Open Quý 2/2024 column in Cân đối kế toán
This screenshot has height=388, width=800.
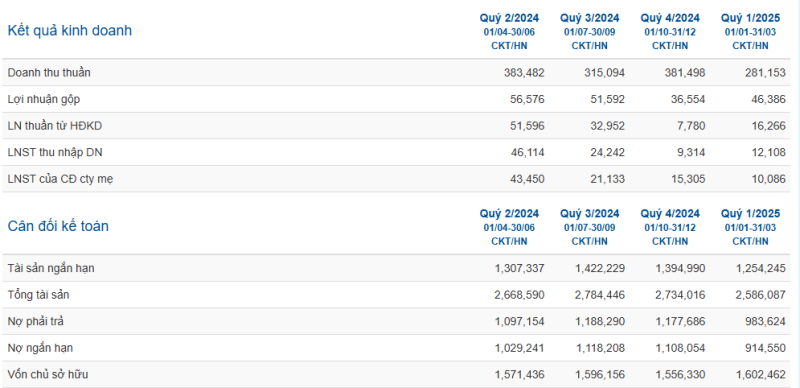[509, 213]
